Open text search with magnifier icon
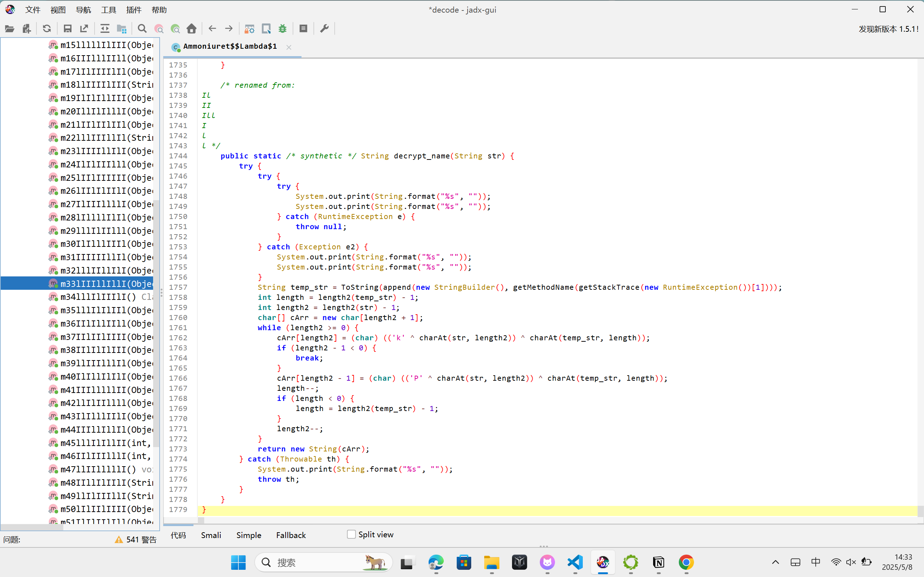Image resolution: width=924 pixels, height=577 pixels. tap(142, 29)
